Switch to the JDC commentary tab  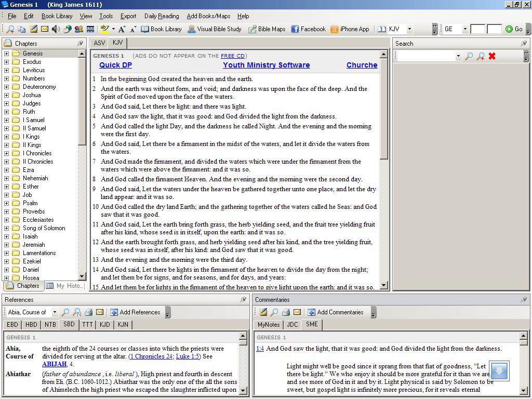[292, 325]
